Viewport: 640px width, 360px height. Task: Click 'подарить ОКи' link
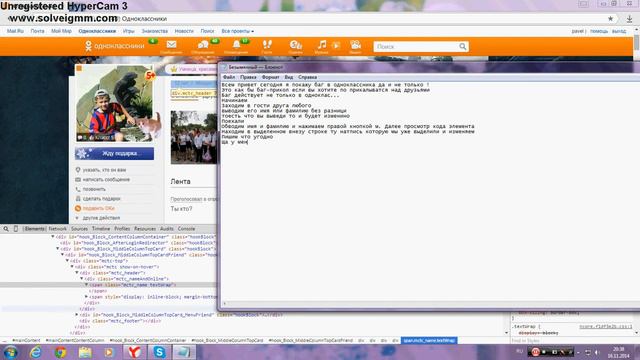98,209
